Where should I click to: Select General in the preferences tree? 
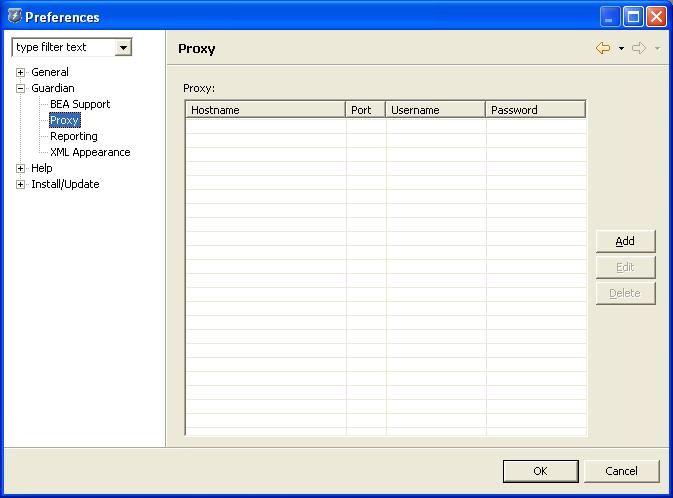point(50,72)
